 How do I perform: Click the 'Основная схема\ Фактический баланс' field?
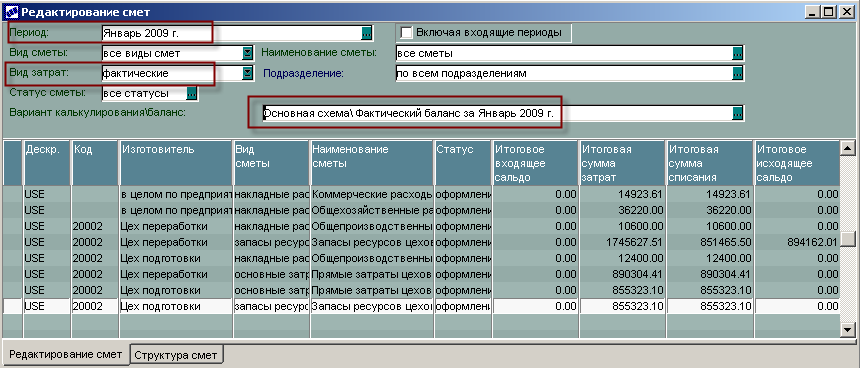click(x=497, y=114)
